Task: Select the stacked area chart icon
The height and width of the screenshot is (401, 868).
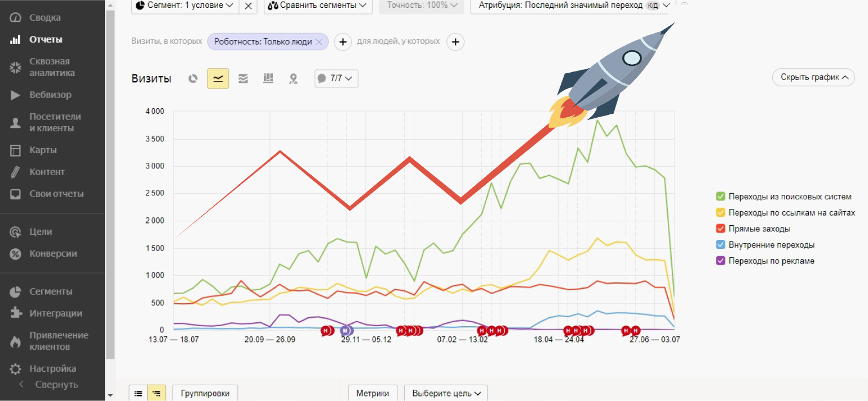Action: [x=243, y=79]
